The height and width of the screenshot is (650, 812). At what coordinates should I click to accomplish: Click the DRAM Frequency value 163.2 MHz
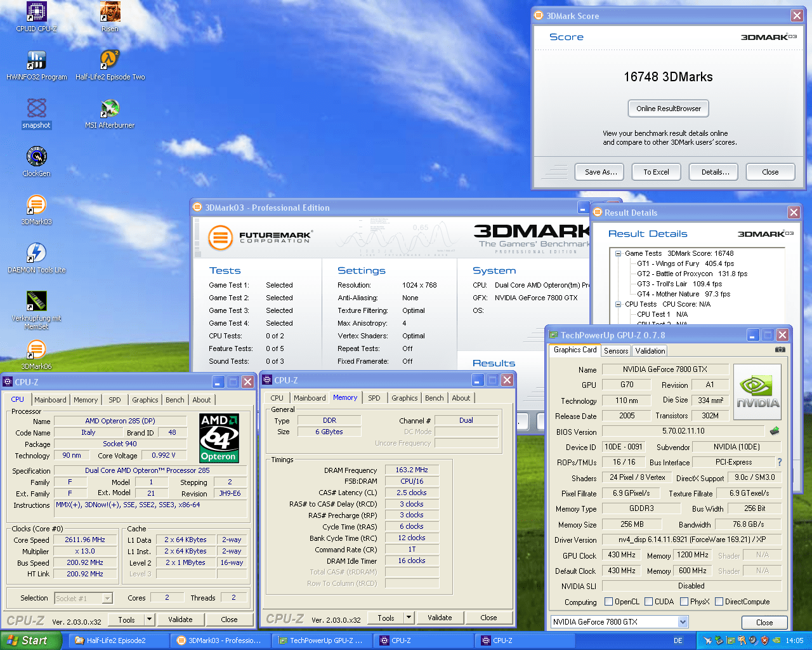[412, 470]
